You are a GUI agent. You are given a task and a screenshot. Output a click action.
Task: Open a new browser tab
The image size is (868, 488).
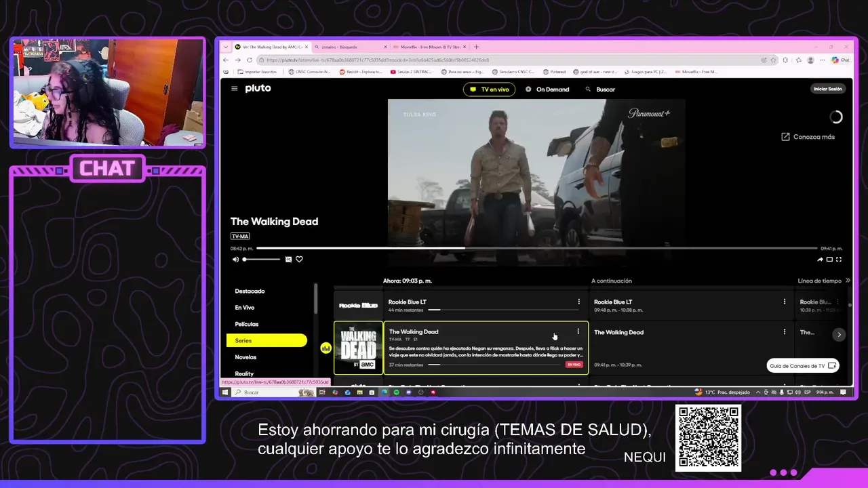[476, 47]
